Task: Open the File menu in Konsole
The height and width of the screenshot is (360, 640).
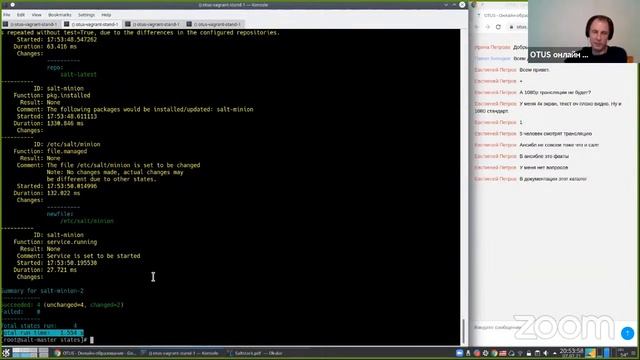Action: [7, 15]
